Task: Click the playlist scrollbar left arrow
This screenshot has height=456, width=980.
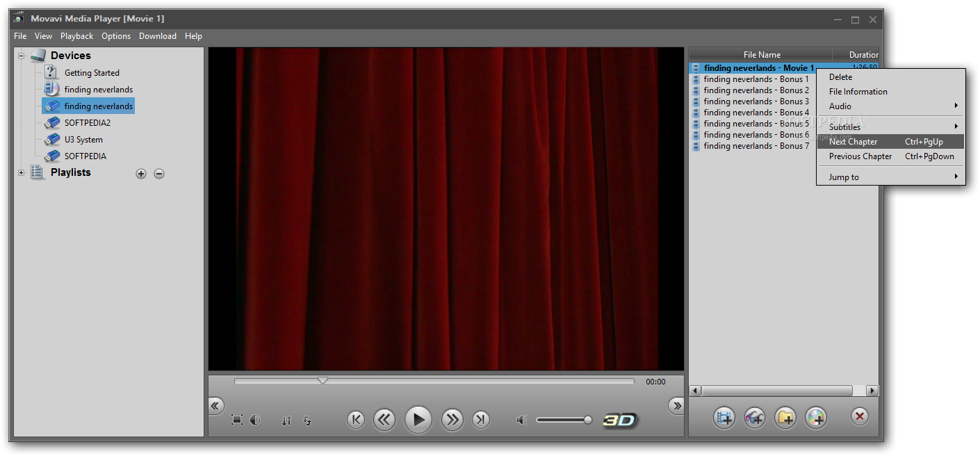Action: coord(695,391)
